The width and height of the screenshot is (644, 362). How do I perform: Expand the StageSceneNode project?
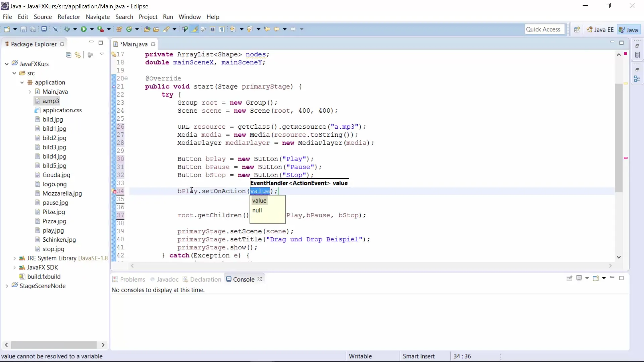tap(7, 286)
